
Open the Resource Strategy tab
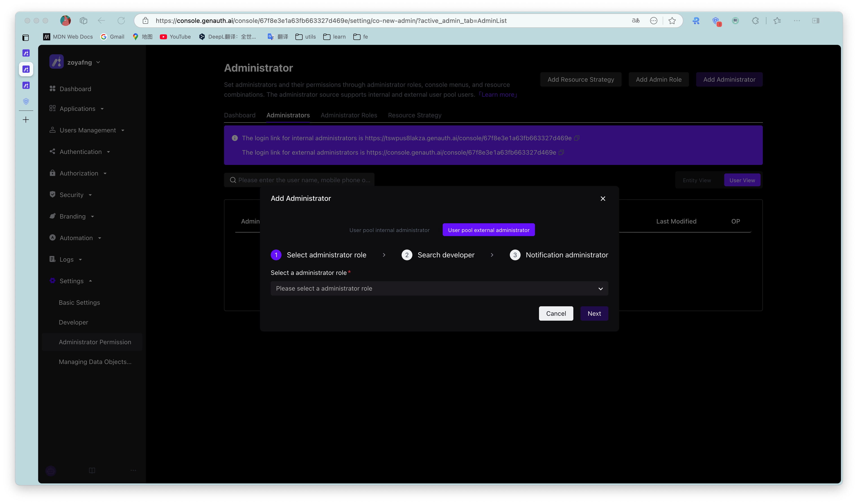click(x=414, y=115)
